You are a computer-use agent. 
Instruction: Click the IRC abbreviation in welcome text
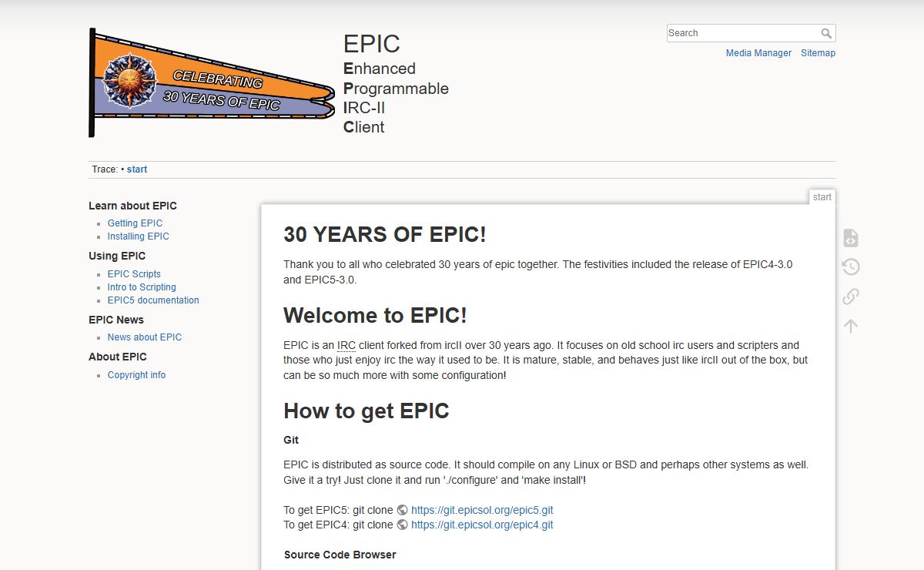(346, 345)
